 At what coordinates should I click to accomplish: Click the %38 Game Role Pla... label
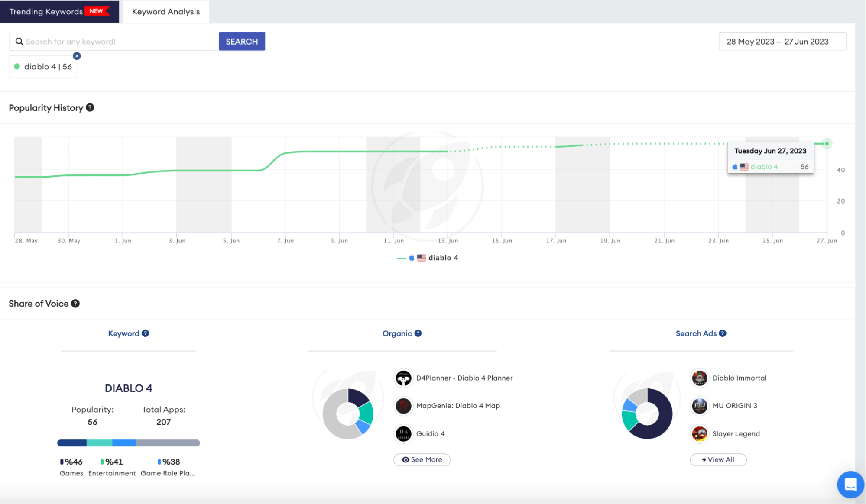pyautogui.click(x=168, y=467)
